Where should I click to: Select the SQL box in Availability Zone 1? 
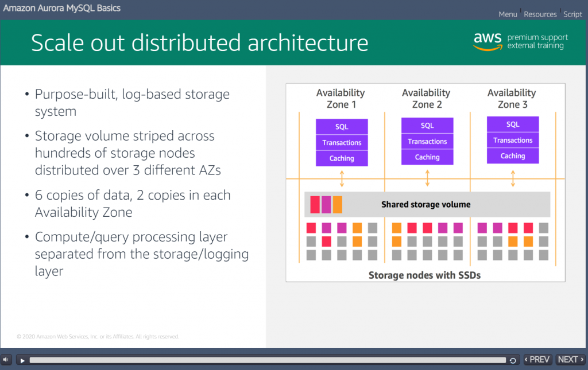coord(342,127)
